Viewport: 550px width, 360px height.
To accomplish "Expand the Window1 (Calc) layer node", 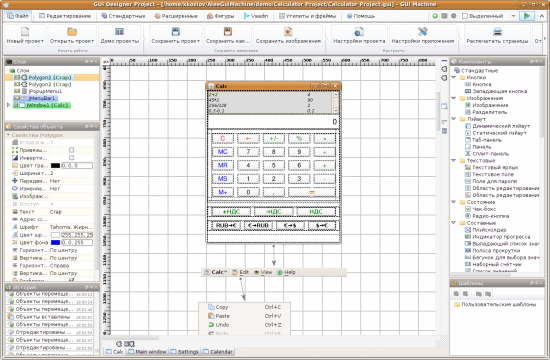I will pyautogui.click(x=8, y=105).
